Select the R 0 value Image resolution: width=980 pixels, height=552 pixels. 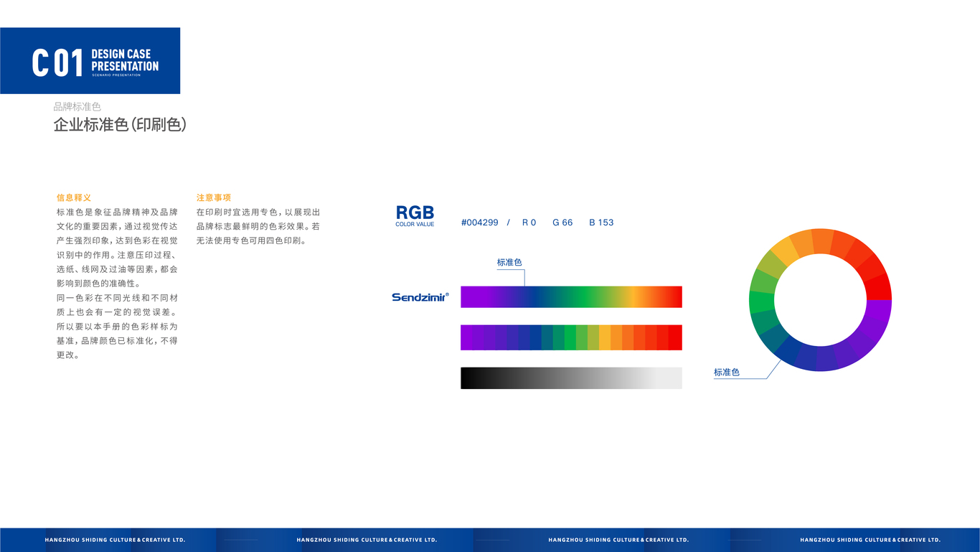click(529, 223)
